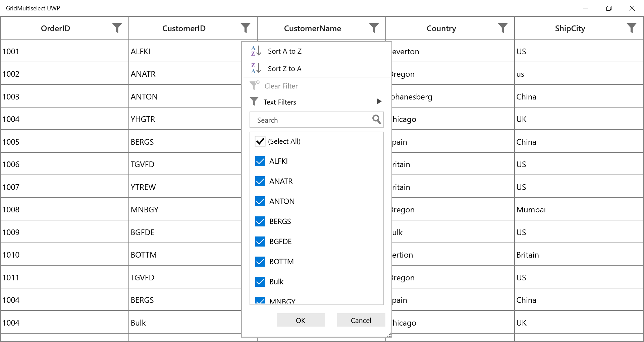Select ShipCity cell Britain

click(x=579, y=255)
